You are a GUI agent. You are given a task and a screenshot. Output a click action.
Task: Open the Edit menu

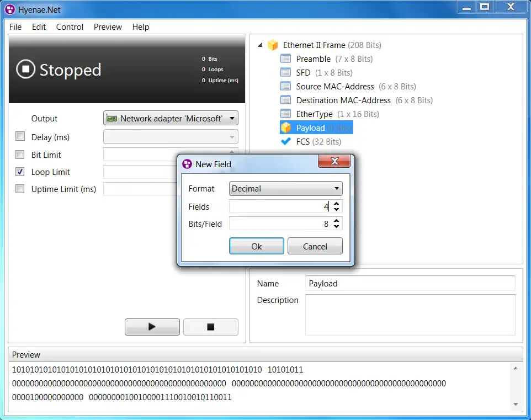coord(39,26)
